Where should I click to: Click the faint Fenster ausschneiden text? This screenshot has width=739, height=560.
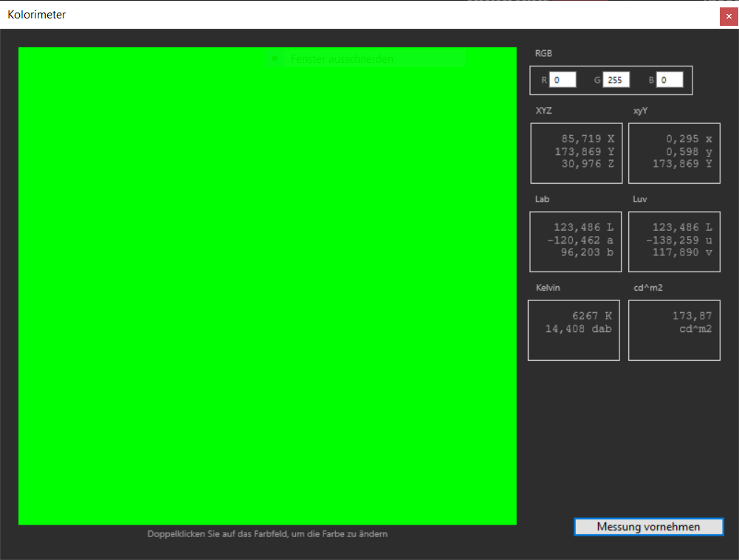(x=342, y=59)
